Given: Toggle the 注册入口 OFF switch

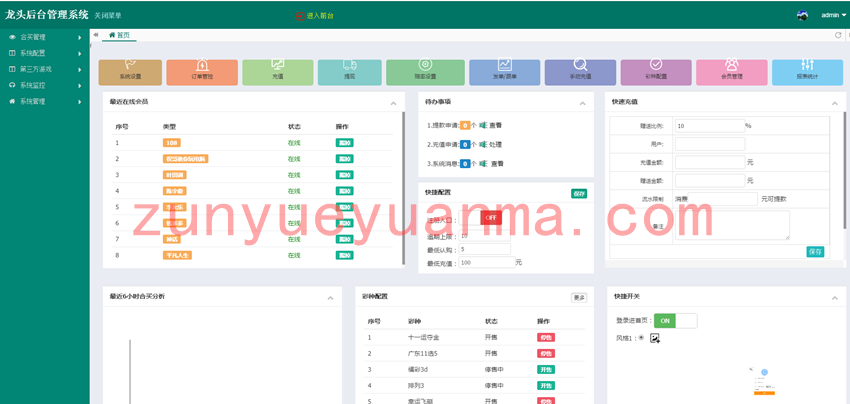Looking at the screenshot, I should 480,217.
